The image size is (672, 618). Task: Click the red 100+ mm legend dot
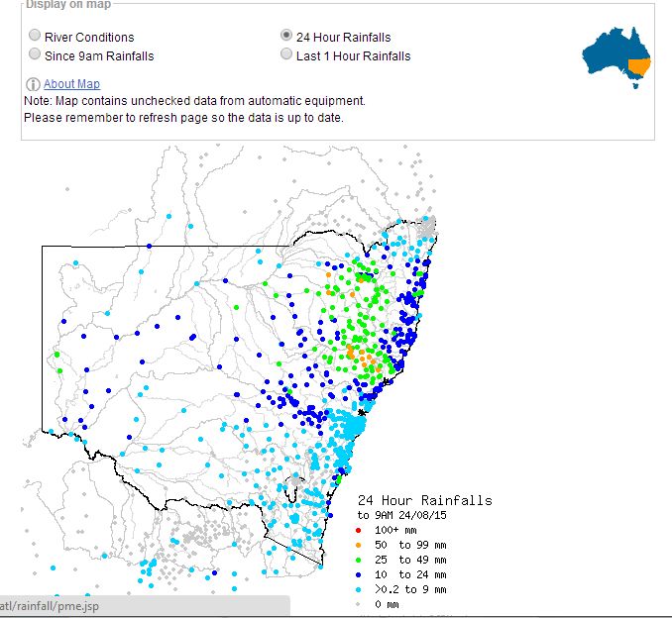pos(362,530)
